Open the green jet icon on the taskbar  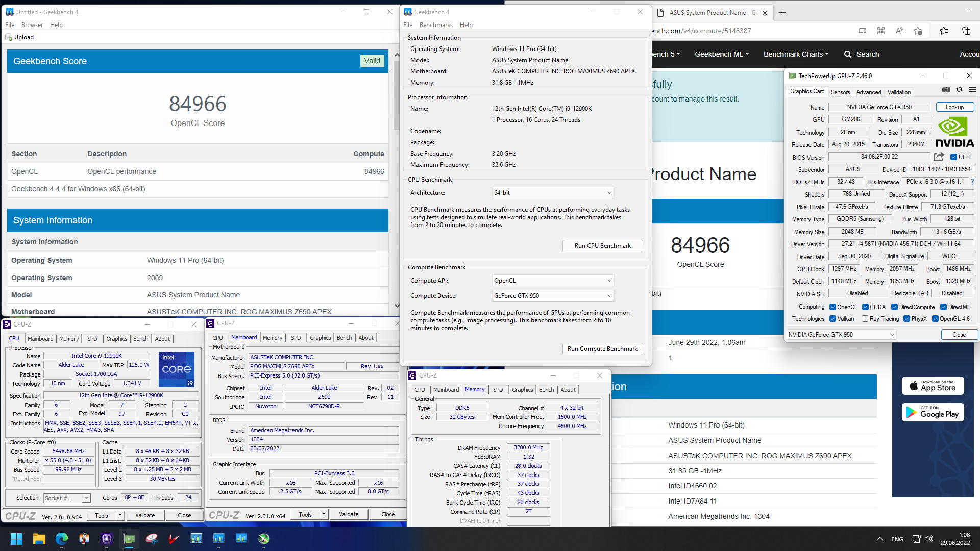pos(264,539)
